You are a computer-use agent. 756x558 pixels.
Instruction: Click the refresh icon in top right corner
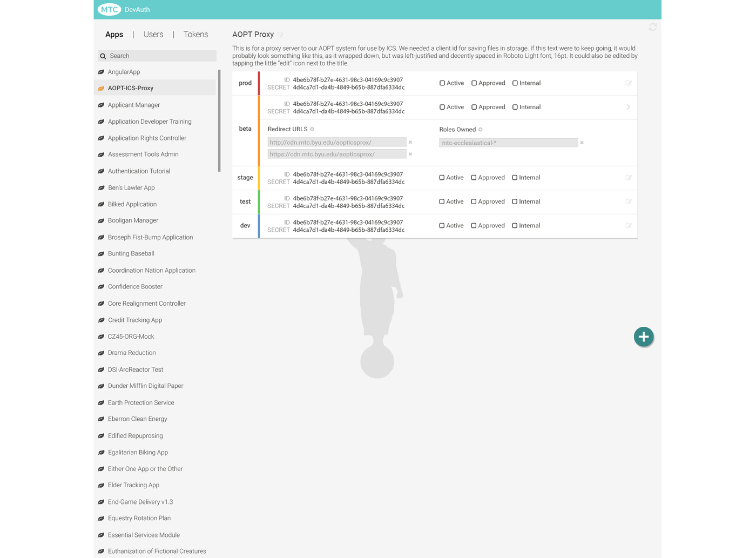pos(652,27)
